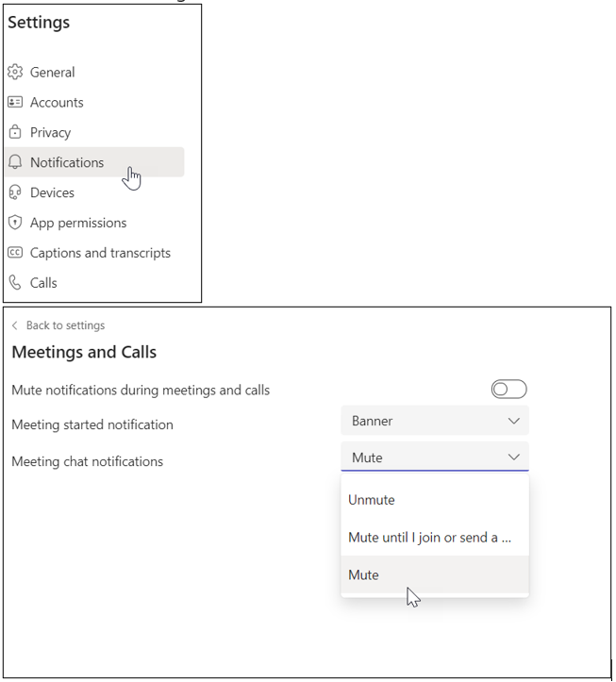The height and width of the screenshot is (682, 616).
Task: Click the Captions CC icon
Action: click(15, 252)
